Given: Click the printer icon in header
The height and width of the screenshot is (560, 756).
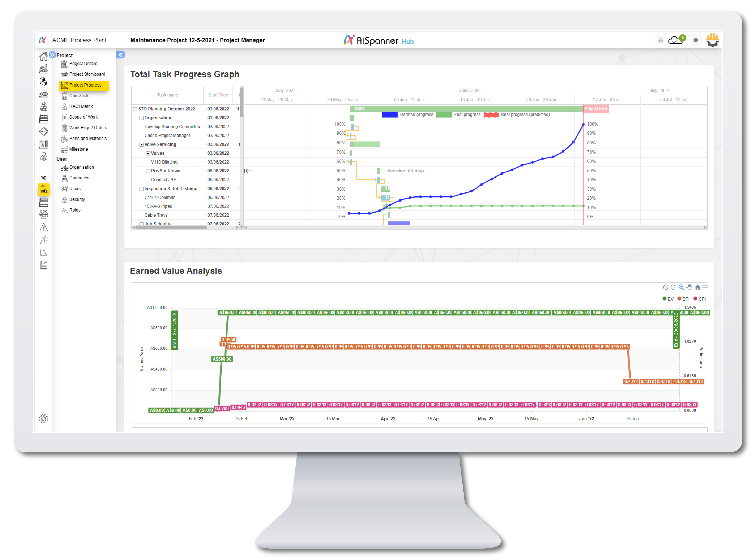Looking at the screenshot, I should (x=661, y=40).
